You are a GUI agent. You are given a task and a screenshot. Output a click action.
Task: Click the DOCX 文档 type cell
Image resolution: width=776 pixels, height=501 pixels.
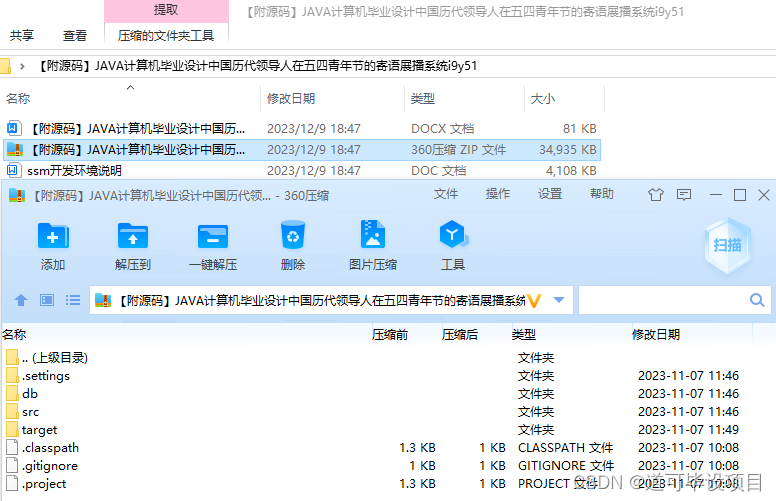[442, 129]
